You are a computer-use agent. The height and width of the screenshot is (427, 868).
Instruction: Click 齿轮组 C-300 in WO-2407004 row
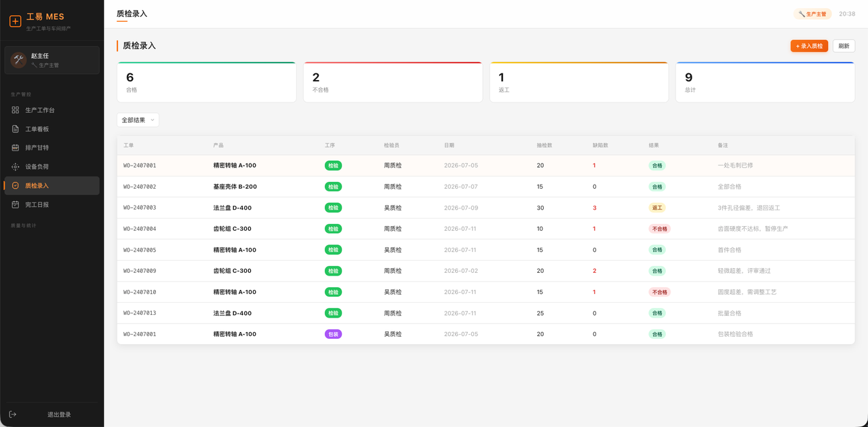pyautogui.click(x=233, y=229)
